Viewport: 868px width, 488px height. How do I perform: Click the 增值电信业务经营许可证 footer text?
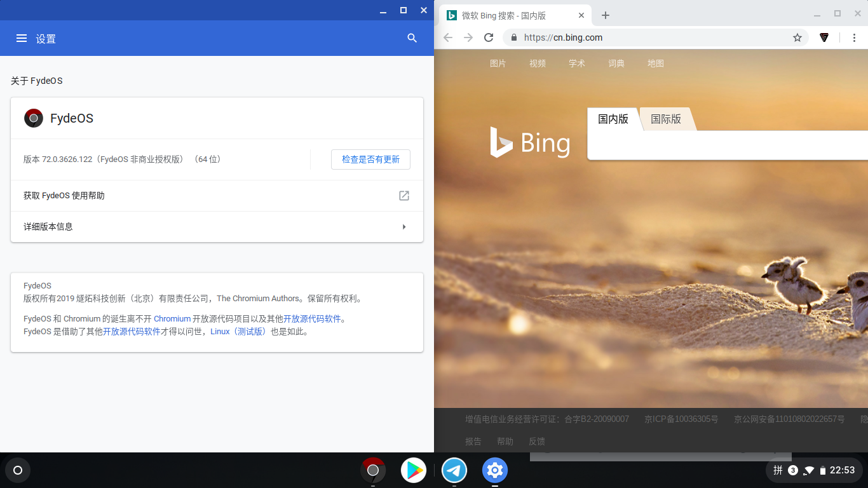tap(547, 419)
